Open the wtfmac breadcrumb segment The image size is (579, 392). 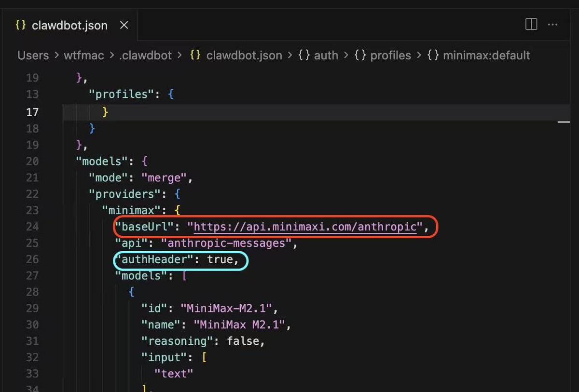[84, 55]
